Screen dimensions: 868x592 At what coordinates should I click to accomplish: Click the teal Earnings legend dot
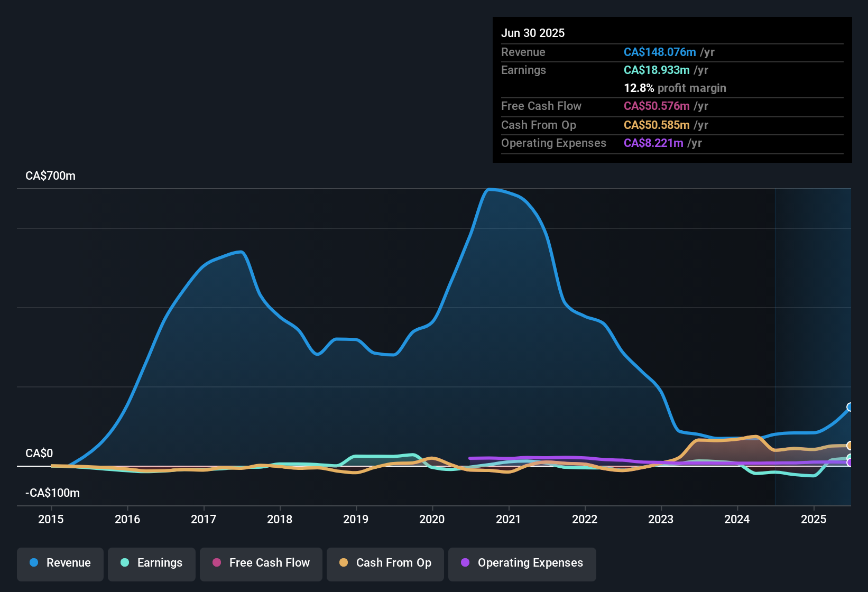[125, 562]
